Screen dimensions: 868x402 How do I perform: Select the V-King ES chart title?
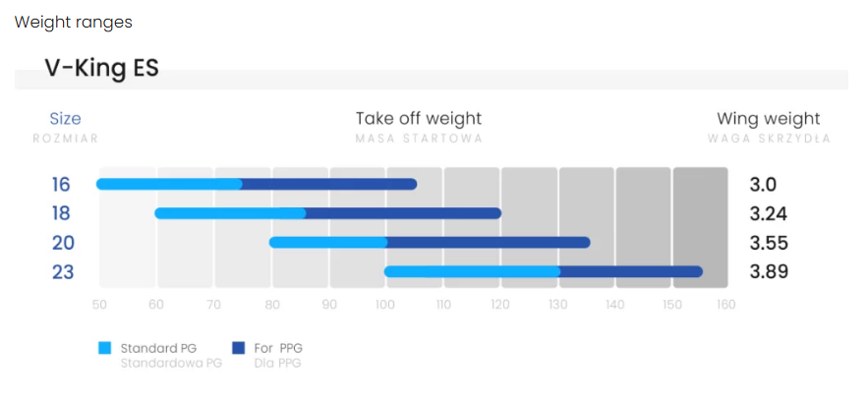pyautogui.click(x=101, y=68)
